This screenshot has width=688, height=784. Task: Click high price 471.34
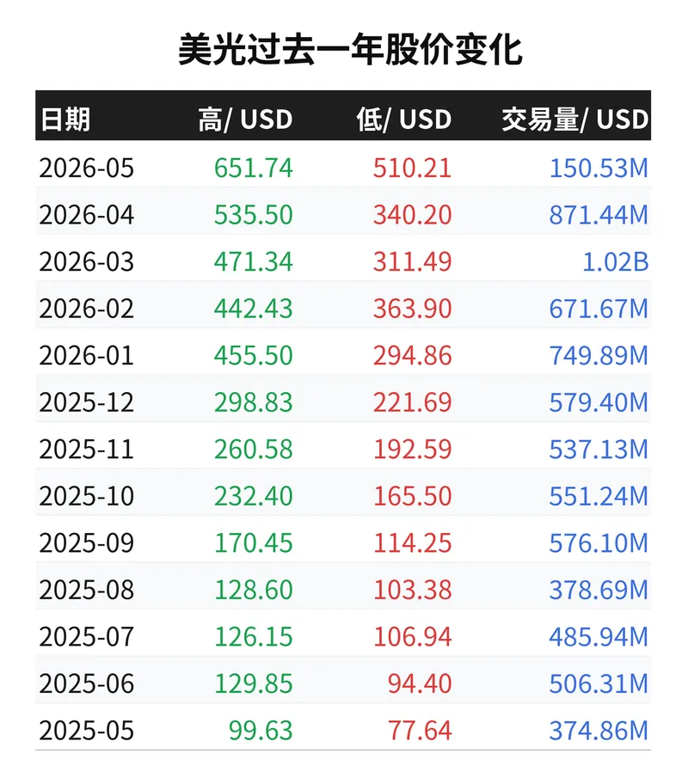click(x=253, y=261)
